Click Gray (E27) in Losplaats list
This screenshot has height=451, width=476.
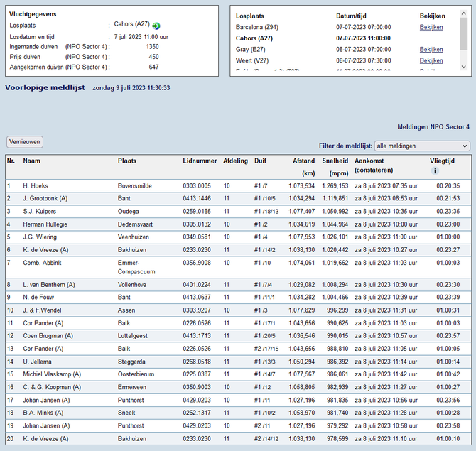click(251, 50)
